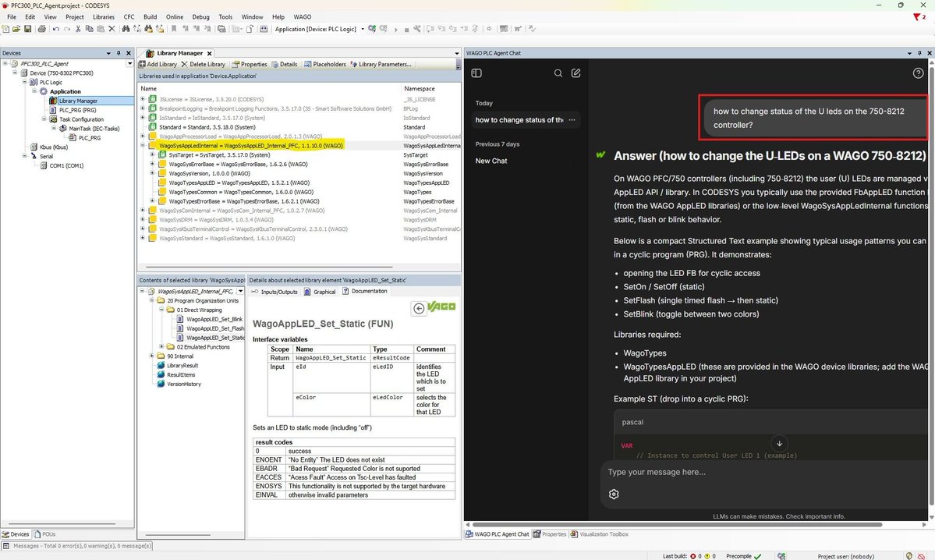Click the Copy toolbar icon
The image size is (935, 560).
(90, 29)
